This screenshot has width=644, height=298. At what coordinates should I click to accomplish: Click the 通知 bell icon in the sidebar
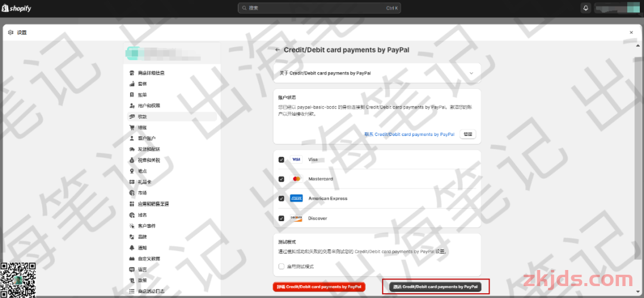(132, 247)
